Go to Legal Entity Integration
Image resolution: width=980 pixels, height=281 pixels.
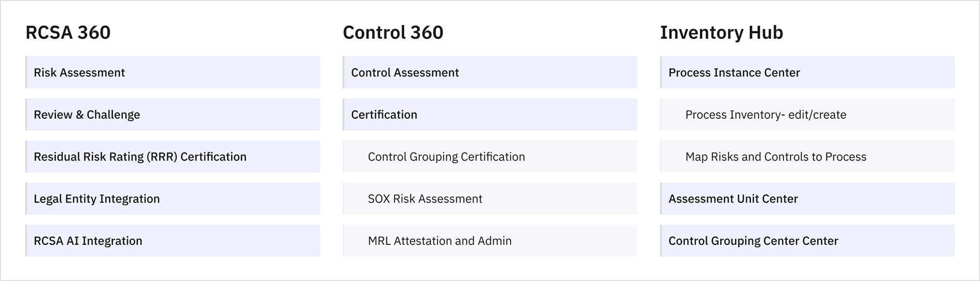96,199
